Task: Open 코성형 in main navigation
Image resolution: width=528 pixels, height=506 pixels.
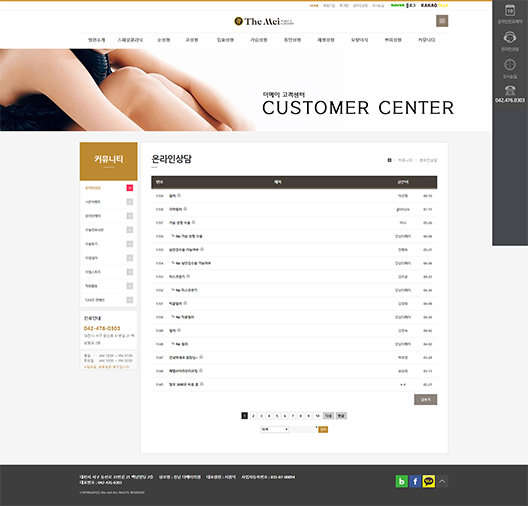Action: pyautogui.click(x=192, y=40)
